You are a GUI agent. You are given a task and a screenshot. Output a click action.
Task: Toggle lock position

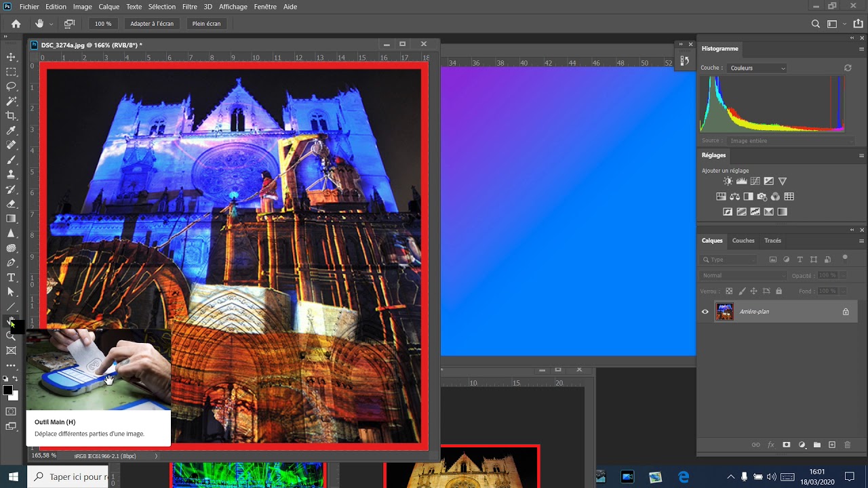753,291
